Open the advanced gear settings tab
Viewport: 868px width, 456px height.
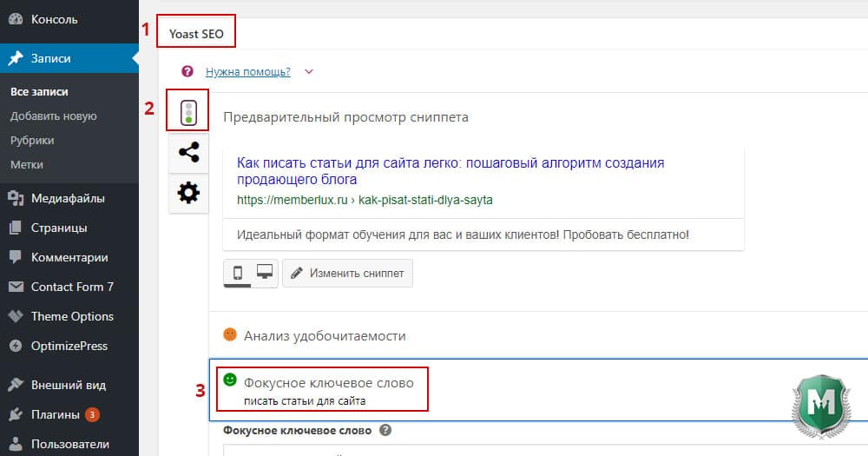(x=188, y=193)
